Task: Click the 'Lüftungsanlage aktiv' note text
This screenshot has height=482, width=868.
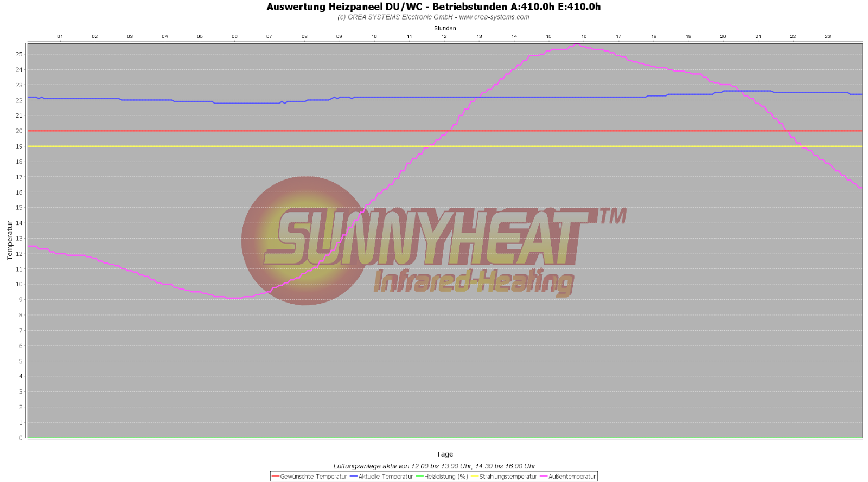Action: [x=434, y=466]
